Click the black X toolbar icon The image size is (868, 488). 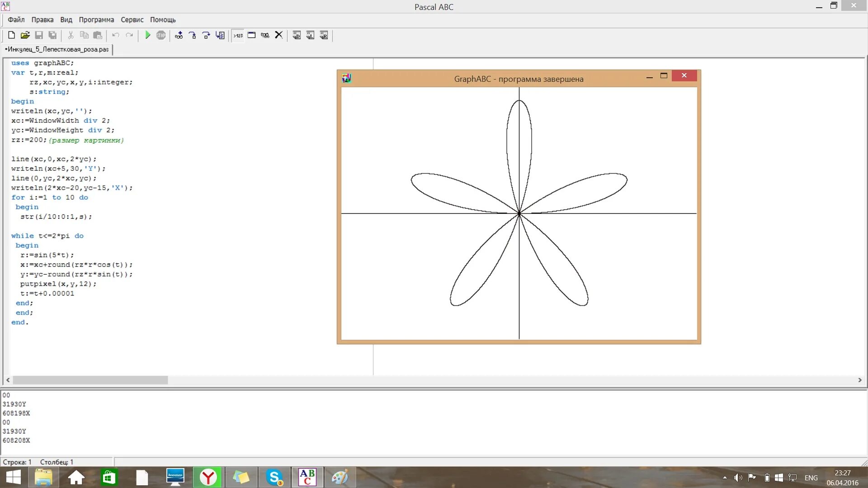(x=279, y=35)
